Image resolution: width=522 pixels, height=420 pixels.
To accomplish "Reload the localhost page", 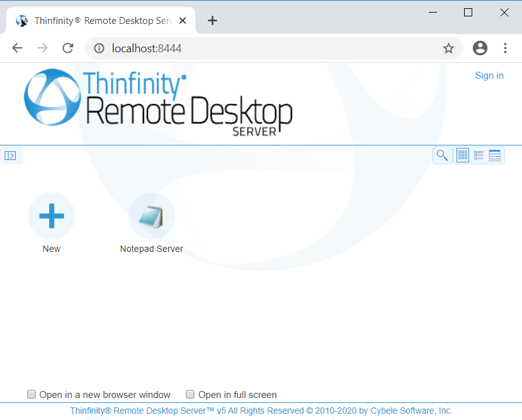I will click(68, 48).
